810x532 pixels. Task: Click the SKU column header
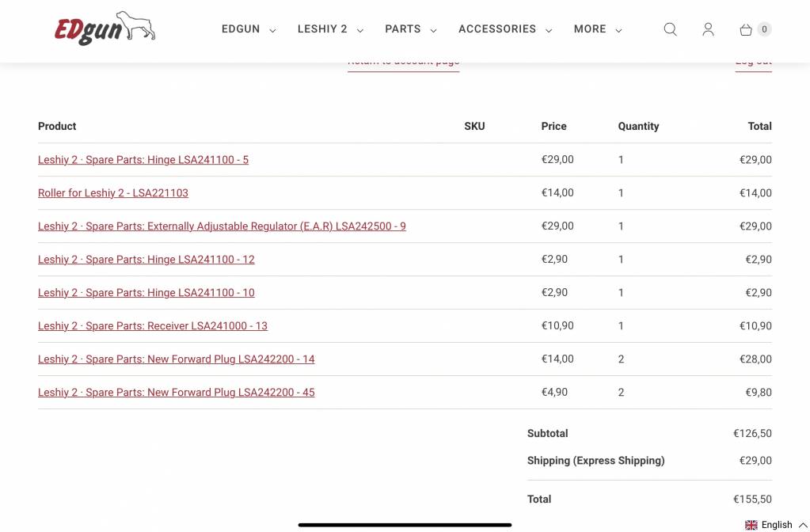click(x=474, y=126)
